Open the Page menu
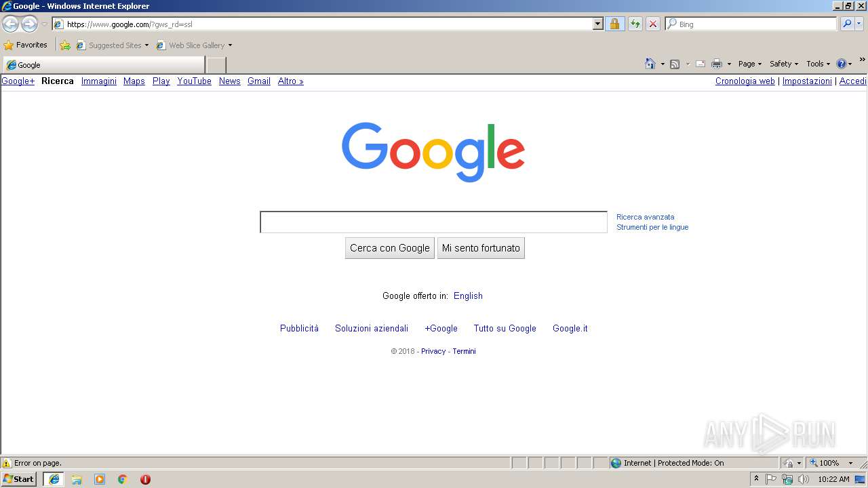 tap(750, 64)
